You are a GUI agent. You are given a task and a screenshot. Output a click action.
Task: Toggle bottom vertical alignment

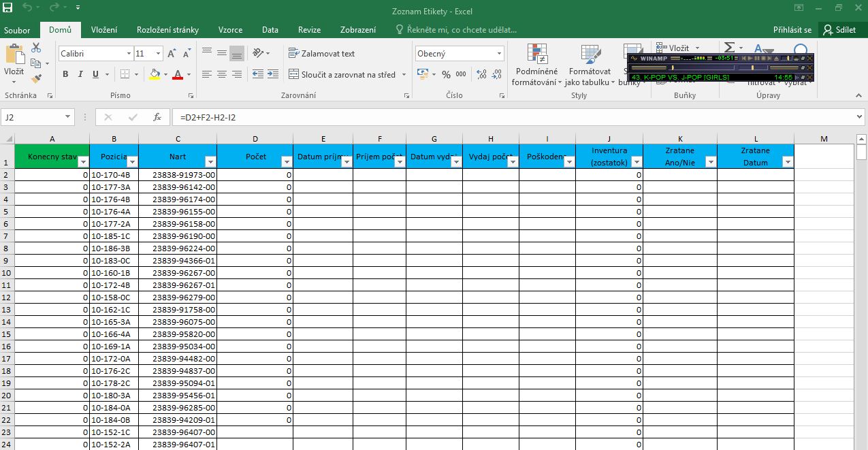[x=236, y=52]
